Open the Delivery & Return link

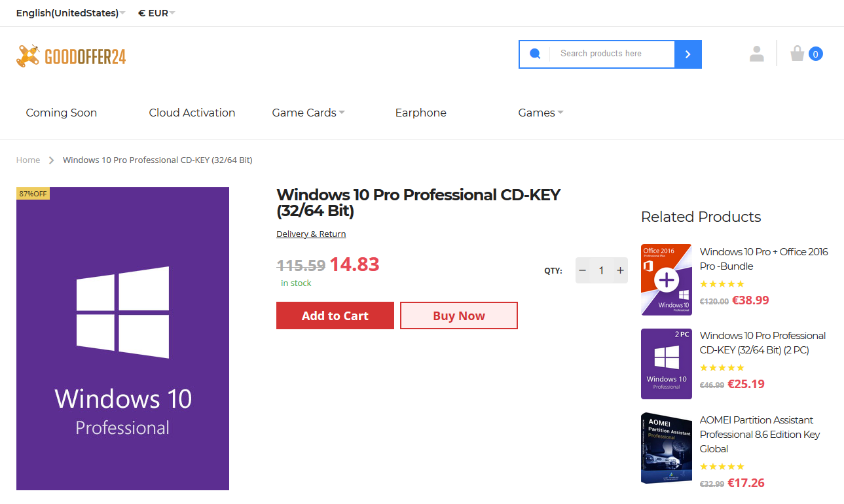(311, 234)
